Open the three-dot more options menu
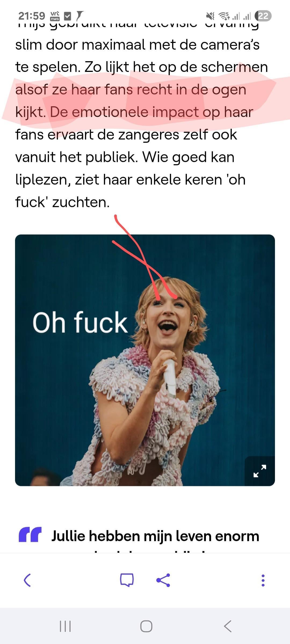 [263, 580]
